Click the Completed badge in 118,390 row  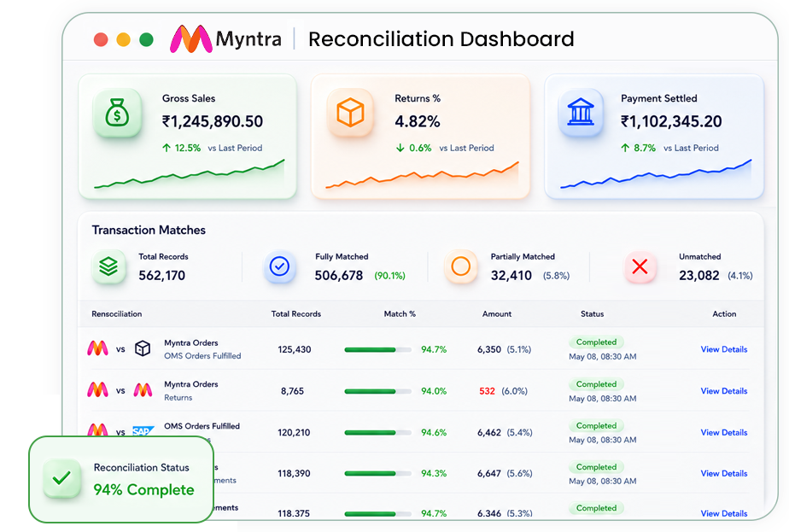(596, 467)
